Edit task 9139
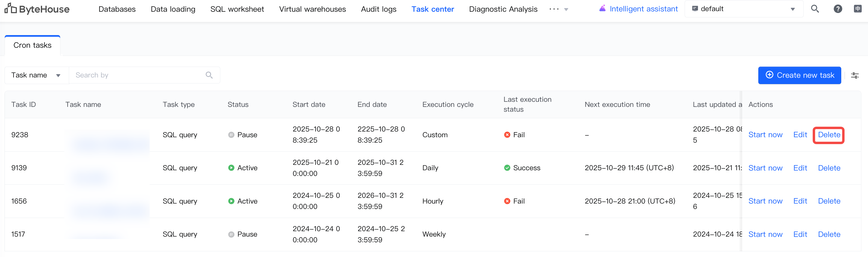The image size is (868, 257). tap(800, 168)
